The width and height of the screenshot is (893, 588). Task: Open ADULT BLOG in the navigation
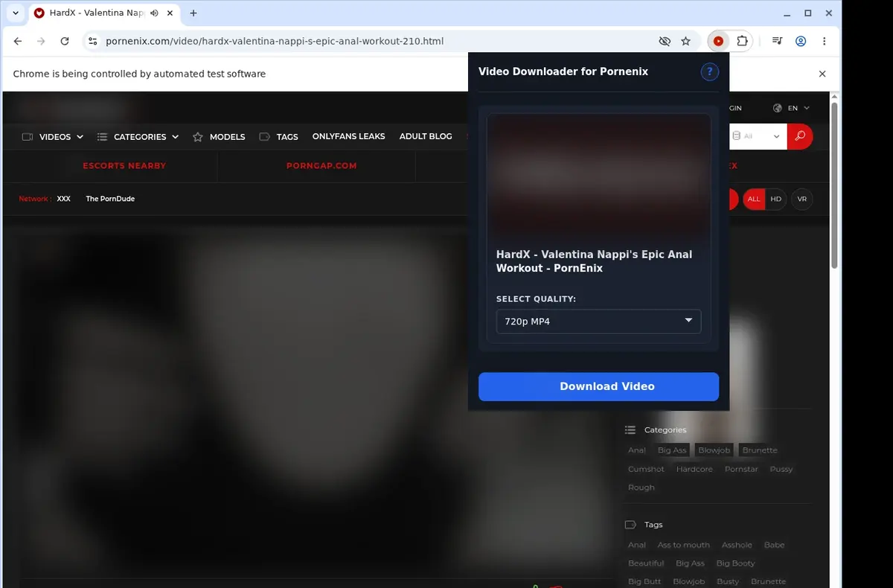(426, 136)
